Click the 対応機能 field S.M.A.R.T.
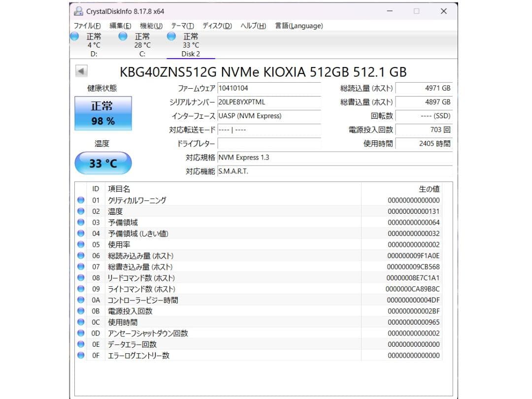This screenshot has height=399, width=532. (335, 171)
